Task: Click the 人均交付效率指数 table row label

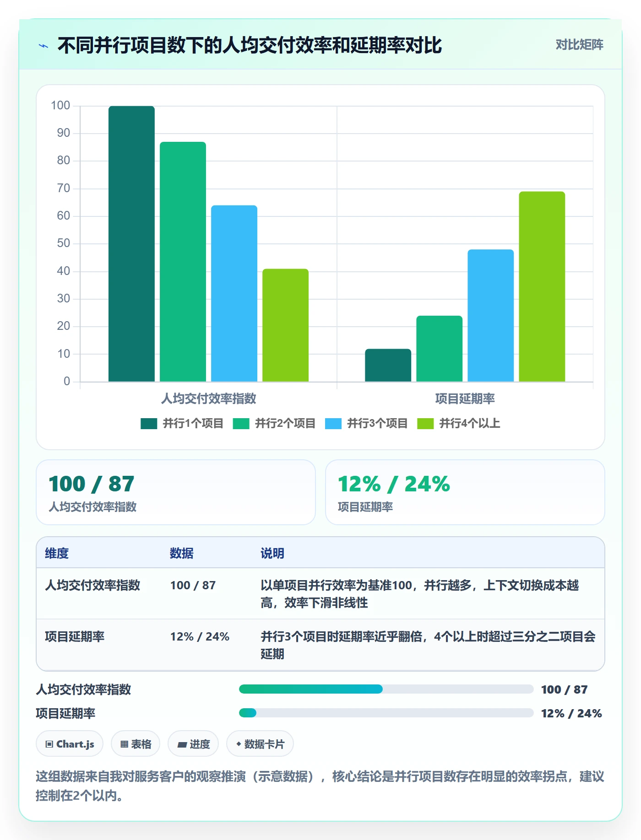Action: pyautogui.click(x=92, y=585)
